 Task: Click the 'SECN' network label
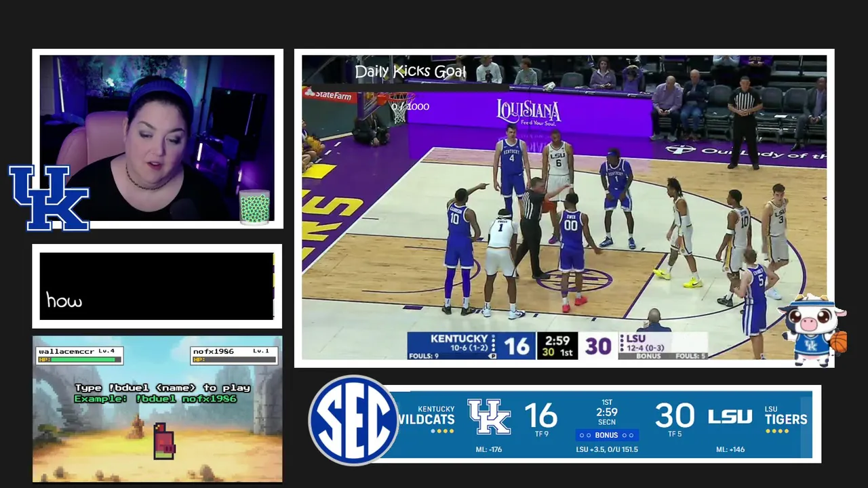607,422
